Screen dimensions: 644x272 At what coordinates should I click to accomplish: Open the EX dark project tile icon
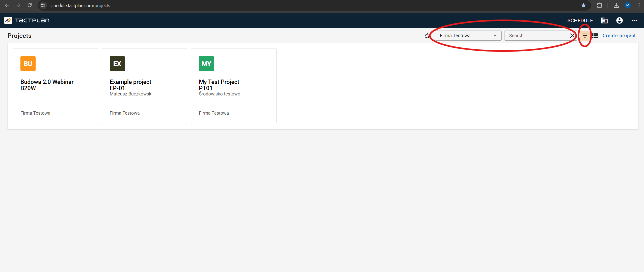(117, 64)
